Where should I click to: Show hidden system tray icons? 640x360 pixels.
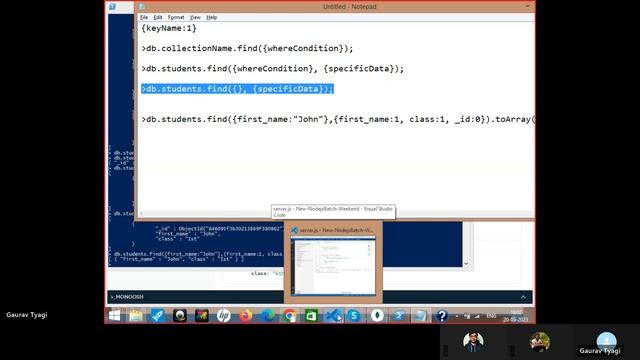point(457,316)
